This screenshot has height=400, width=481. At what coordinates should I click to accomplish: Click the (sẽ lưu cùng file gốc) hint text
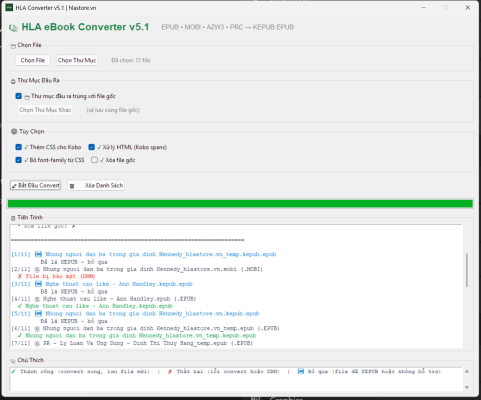click(113, 110)
